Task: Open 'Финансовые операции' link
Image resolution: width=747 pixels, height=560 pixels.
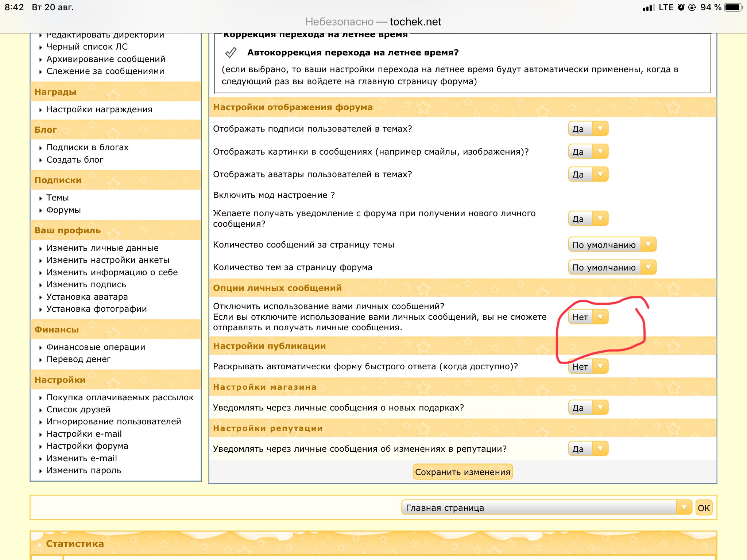Action: 96,347
